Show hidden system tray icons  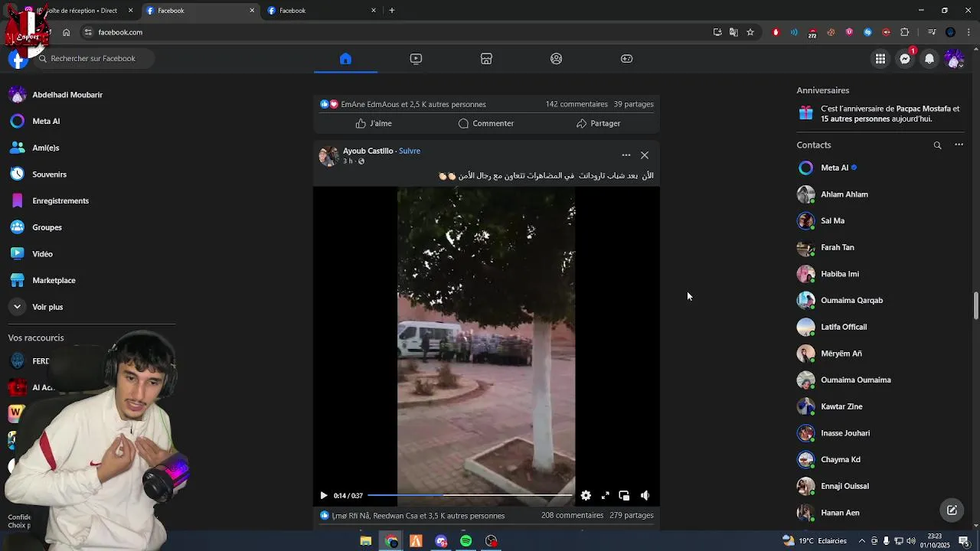pos(862,541)
